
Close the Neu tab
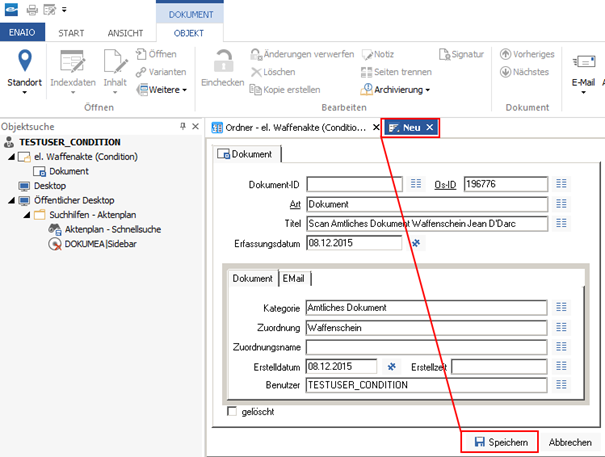click(x=429, y=127)
